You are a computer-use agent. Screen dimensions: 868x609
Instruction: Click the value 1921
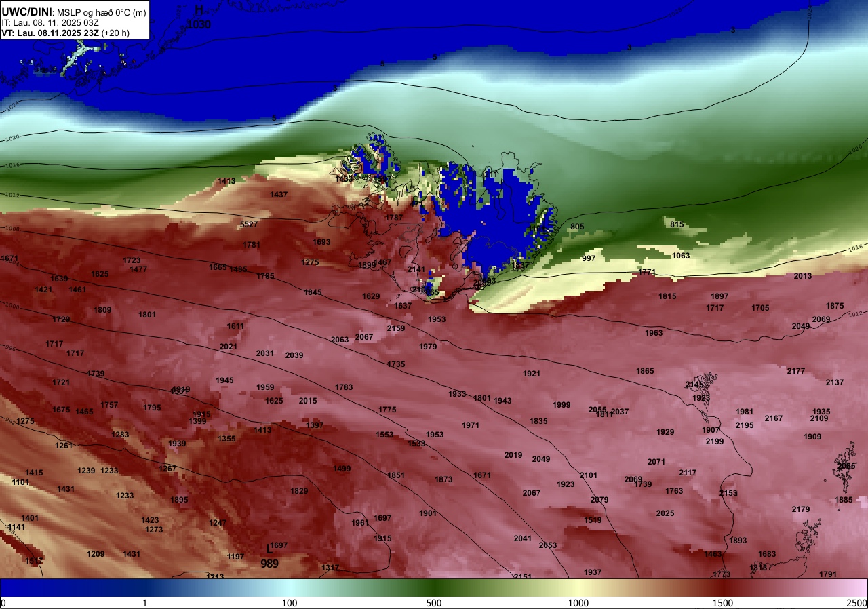pyautogui.click(x=532, y=374)
